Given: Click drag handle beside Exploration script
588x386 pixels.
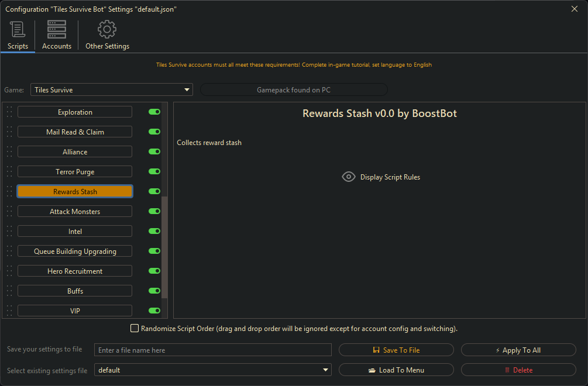Looking at the screenshot, I should [x=9, y=112].
